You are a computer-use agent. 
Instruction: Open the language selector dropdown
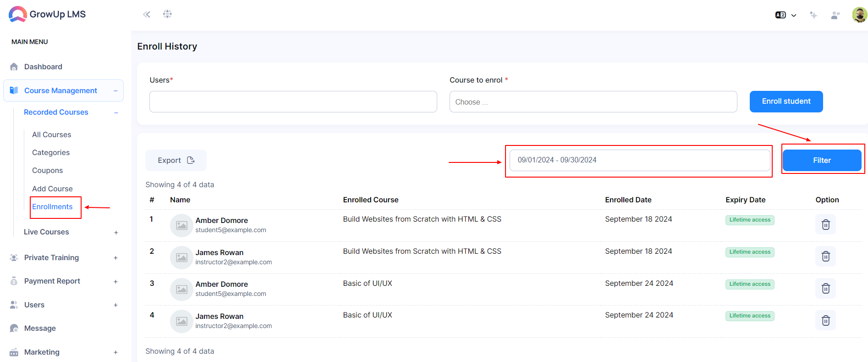click(x=786, y=15)
